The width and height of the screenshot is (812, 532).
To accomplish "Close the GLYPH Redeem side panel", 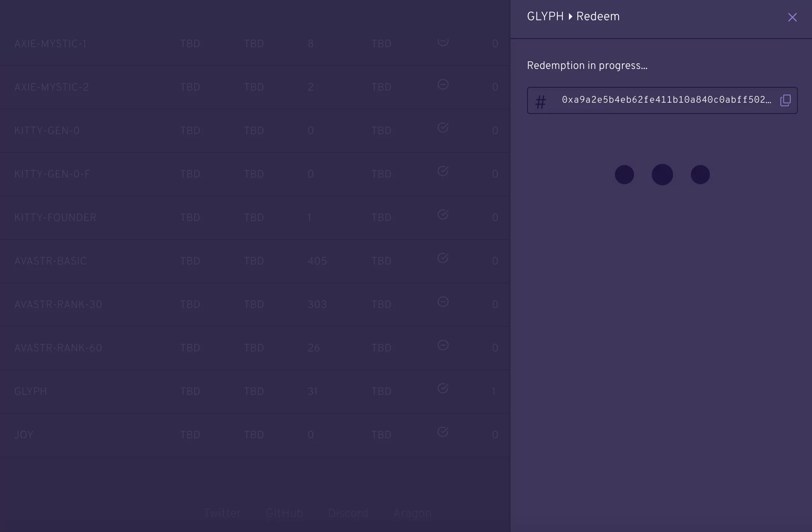I will click(792, 17).
